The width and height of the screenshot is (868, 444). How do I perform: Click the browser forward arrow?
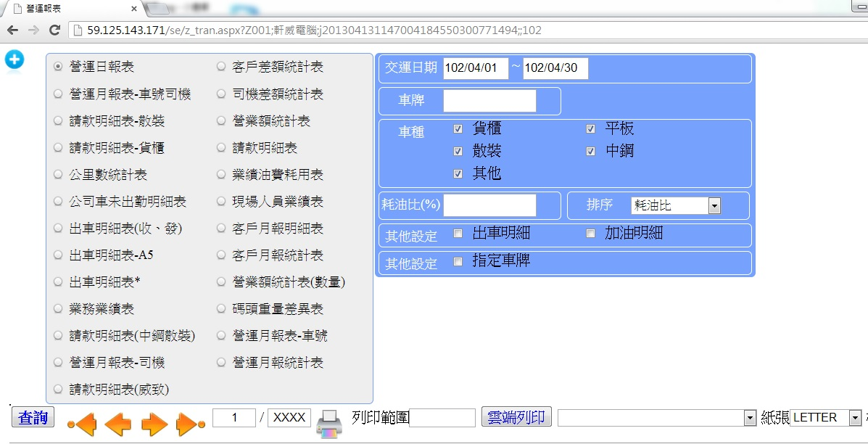[33, 30]
